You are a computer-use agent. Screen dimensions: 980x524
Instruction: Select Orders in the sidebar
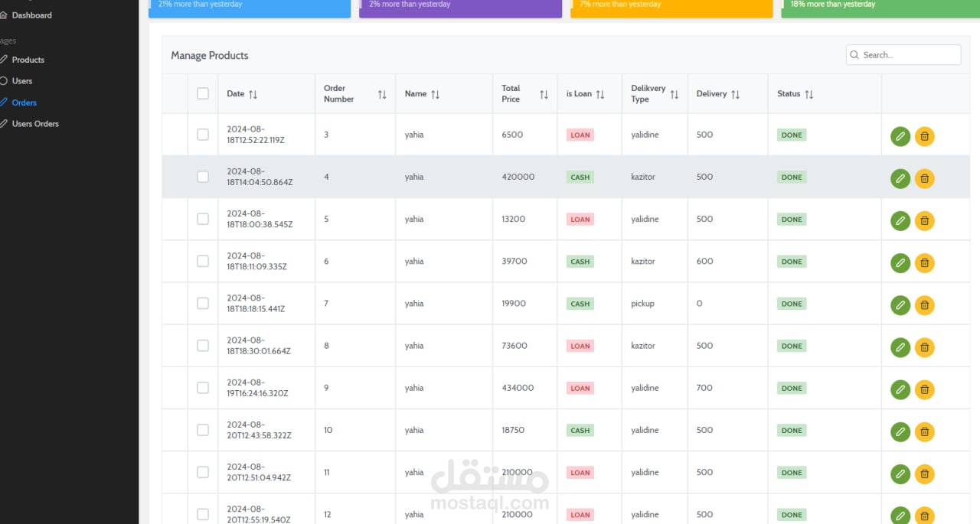click(x=24, y=103)
